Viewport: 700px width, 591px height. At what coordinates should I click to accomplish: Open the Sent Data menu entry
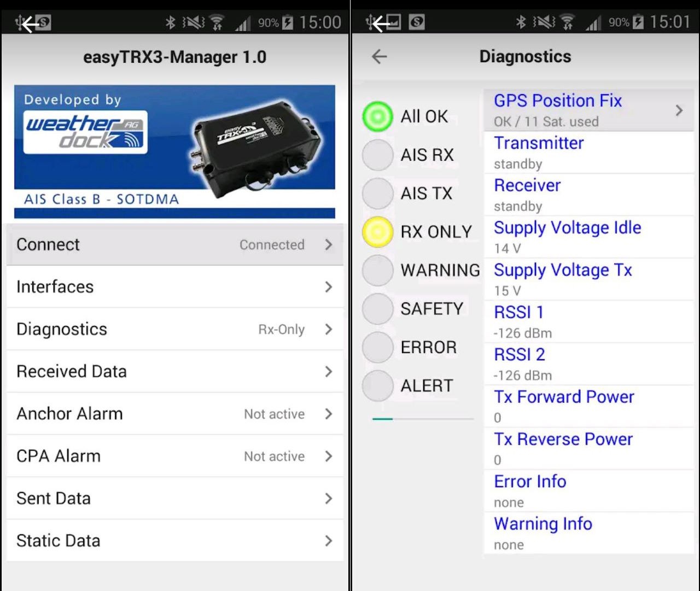pos(175,498)
